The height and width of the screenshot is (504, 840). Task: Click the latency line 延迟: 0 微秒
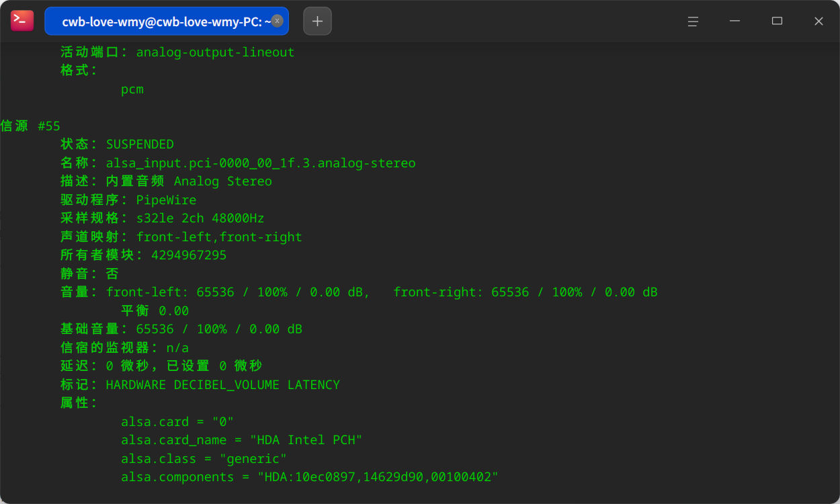(161, 366)
